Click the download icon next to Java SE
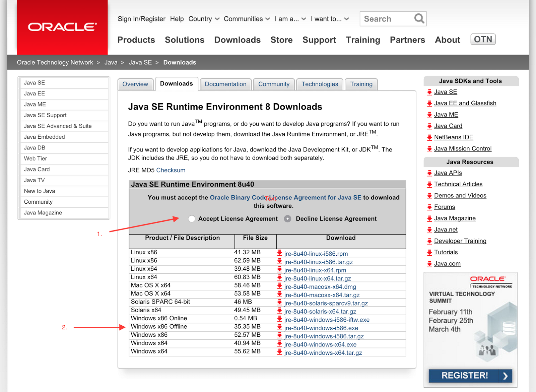 (x=430, y=92)
